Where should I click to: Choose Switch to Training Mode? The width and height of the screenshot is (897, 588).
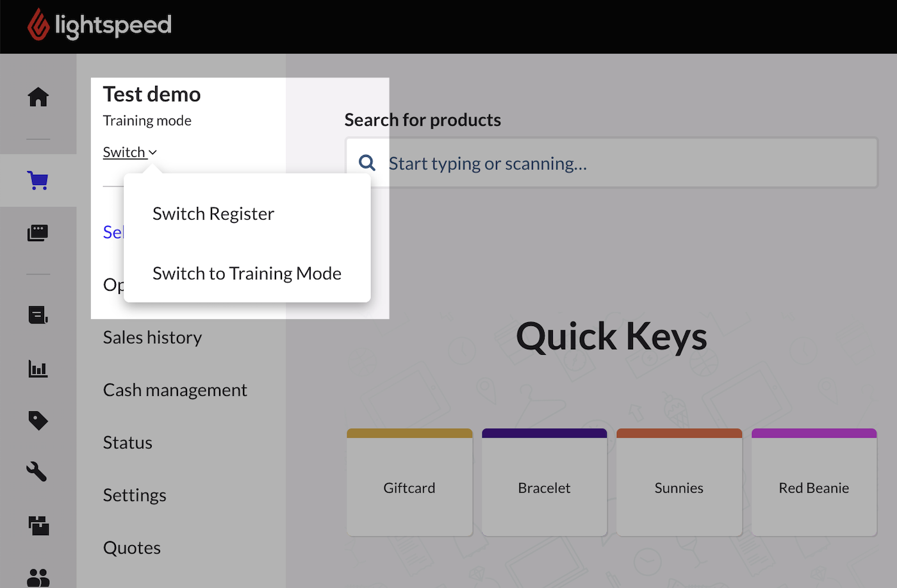(x=247, y=273)
